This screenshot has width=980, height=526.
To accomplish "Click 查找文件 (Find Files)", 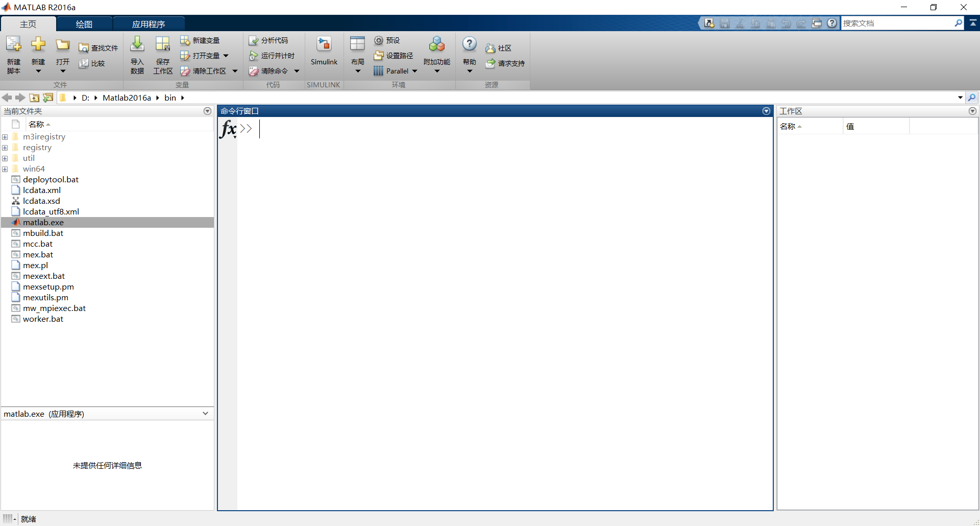I will 99,48.
